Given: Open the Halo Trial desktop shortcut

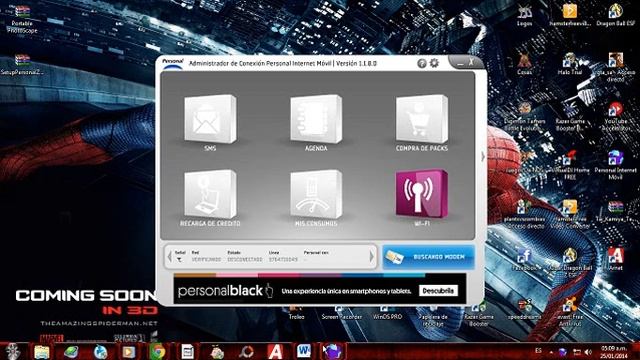Looking at the screenshot, I should [570, 64].
